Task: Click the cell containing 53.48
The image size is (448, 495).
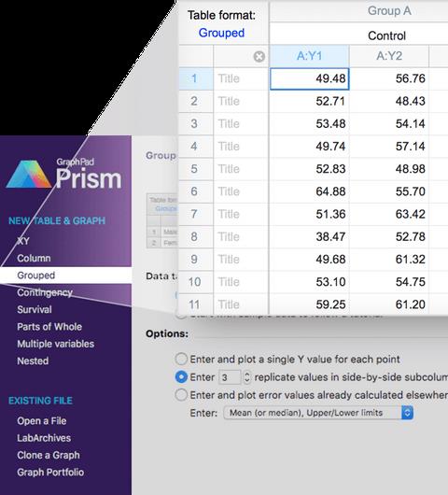Action: (x=310, y=123)
